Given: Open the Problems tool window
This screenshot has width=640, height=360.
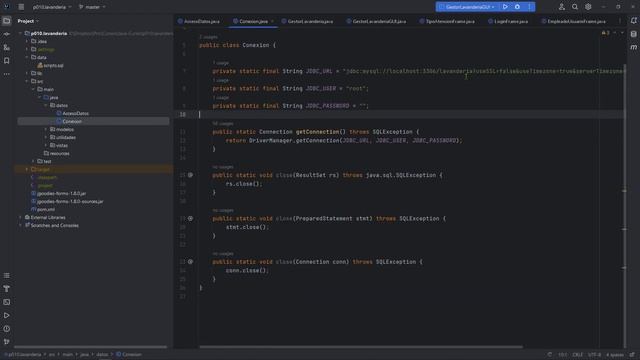Looking at the screenshot, I should point(7,329).
